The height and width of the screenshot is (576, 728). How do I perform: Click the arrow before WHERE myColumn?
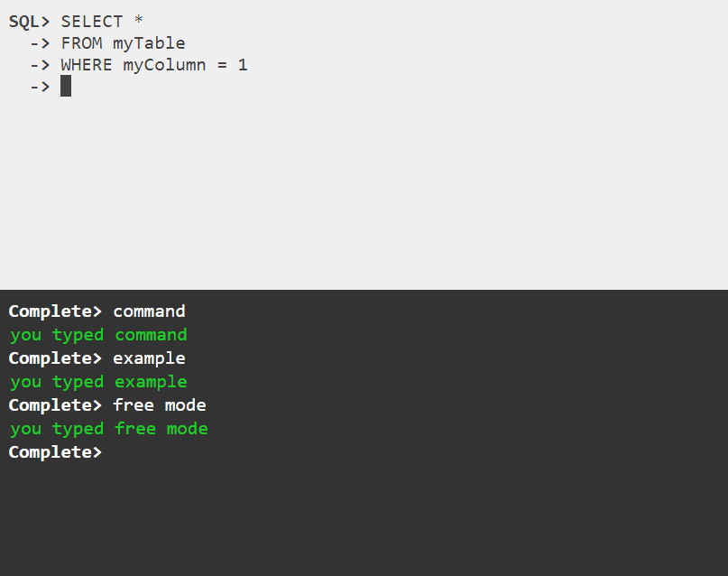click(40, 65)
